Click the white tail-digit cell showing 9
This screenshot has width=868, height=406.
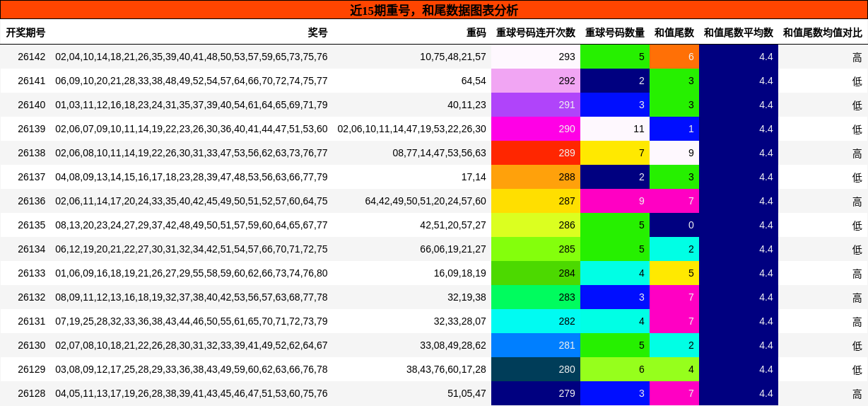(x=674, y=153)
